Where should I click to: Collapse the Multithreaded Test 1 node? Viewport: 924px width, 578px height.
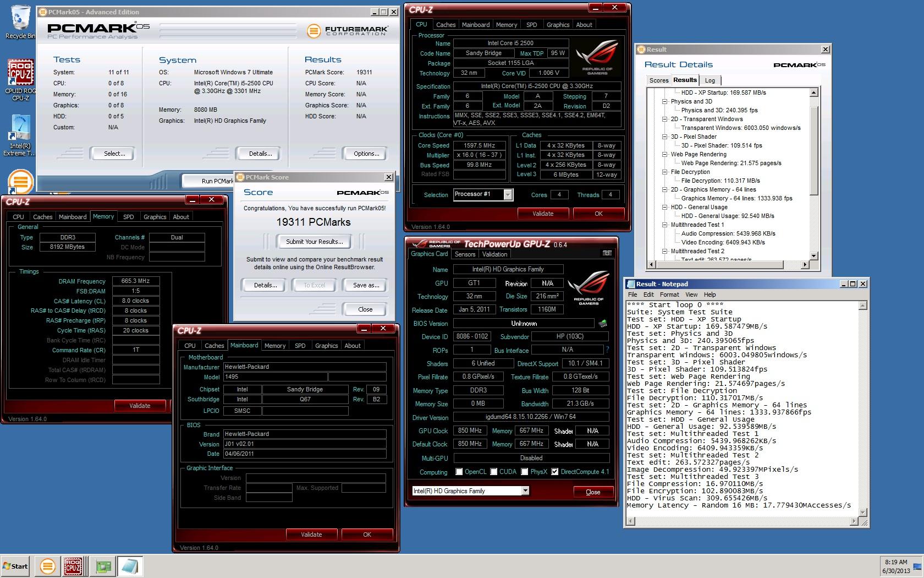(x=664, y=225)
